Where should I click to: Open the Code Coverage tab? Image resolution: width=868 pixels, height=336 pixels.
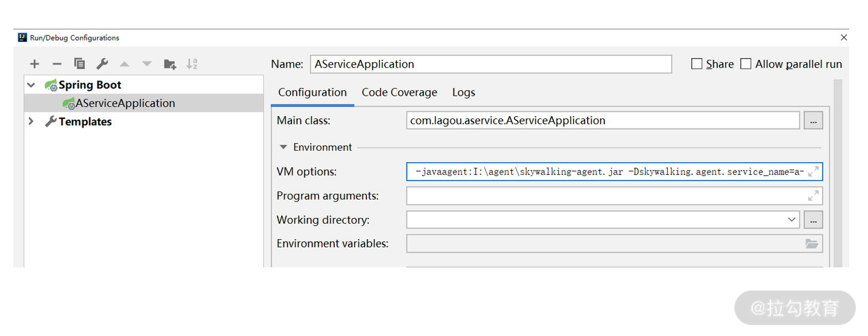tap(400, 92)
